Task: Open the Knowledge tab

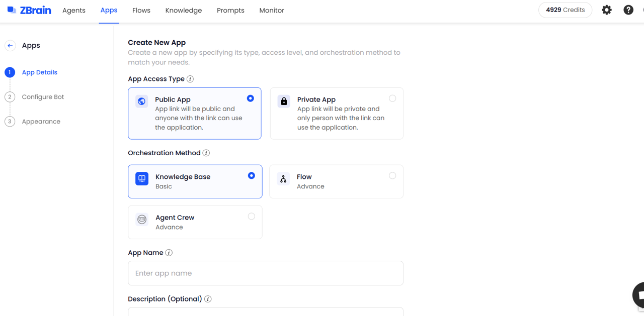Action: 184,10
